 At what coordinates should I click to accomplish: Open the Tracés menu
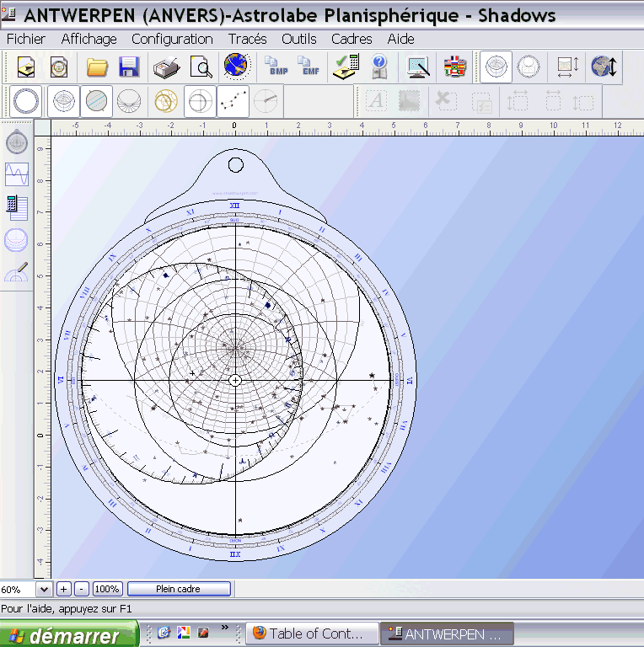pos(247,39)
